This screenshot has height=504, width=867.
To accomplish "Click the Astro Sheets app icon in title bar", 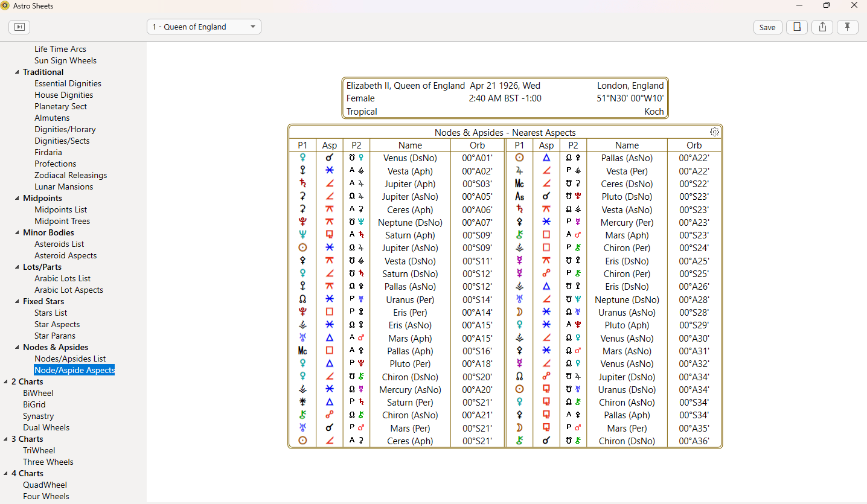I will point(5,6).
